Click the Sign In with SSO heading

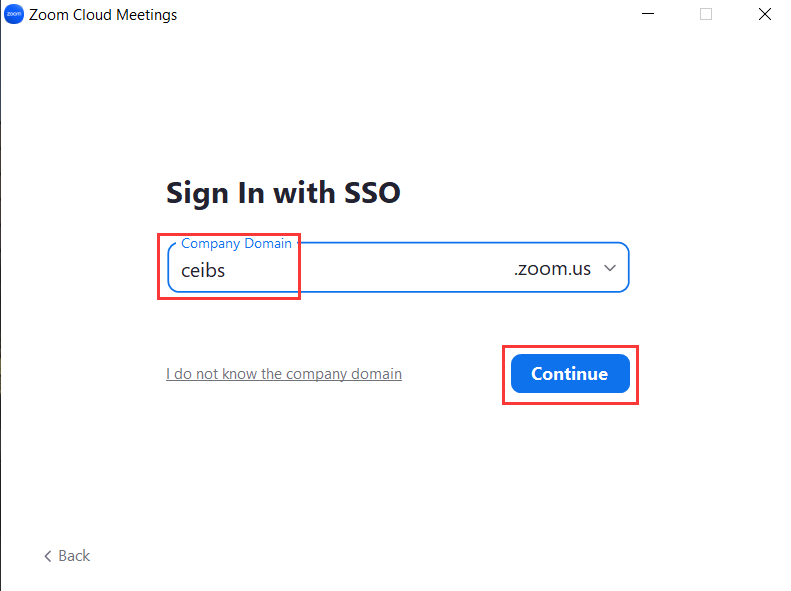pos(283,193)
